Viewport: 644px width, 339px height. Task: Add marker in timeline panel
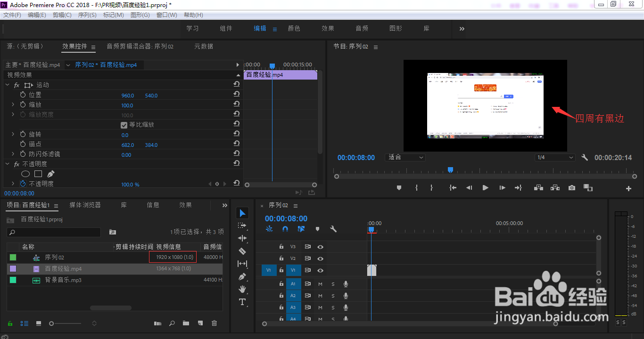pyautogui.click(x=317, y=229)
